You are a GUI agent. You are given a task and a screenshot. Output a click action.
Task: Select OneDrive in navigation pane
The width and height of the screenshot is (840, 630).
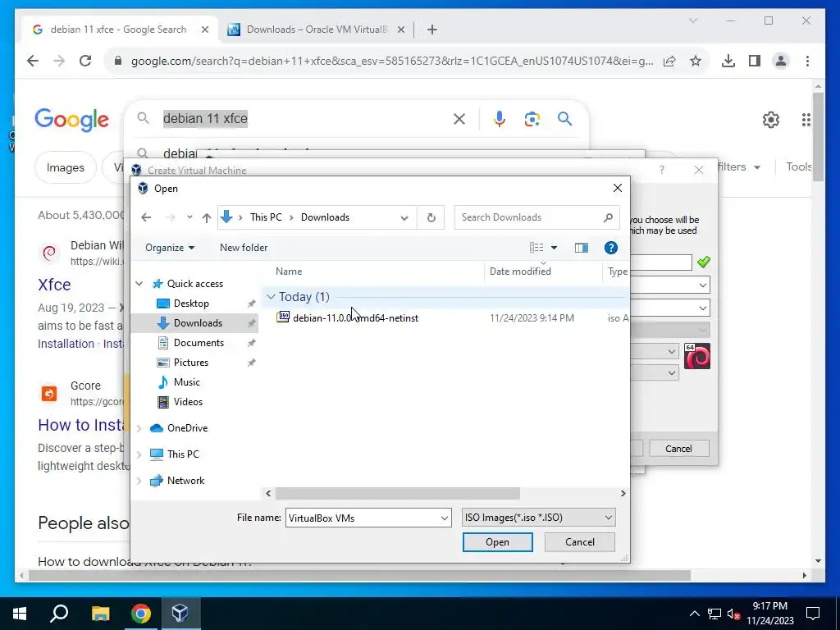[x=187, y=428]
